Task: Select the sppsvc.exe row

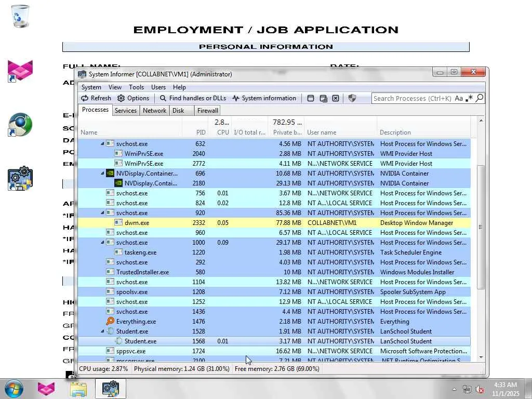Action: [x=274, y=351]
